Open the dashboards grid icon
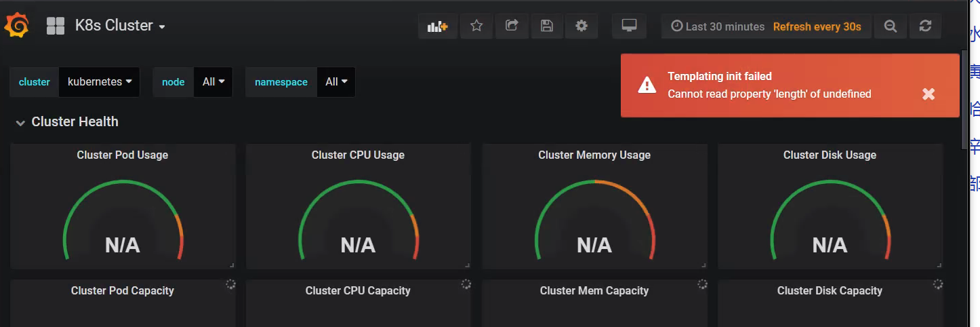Screen dimensions: 980x327 [x=55, y=26]
